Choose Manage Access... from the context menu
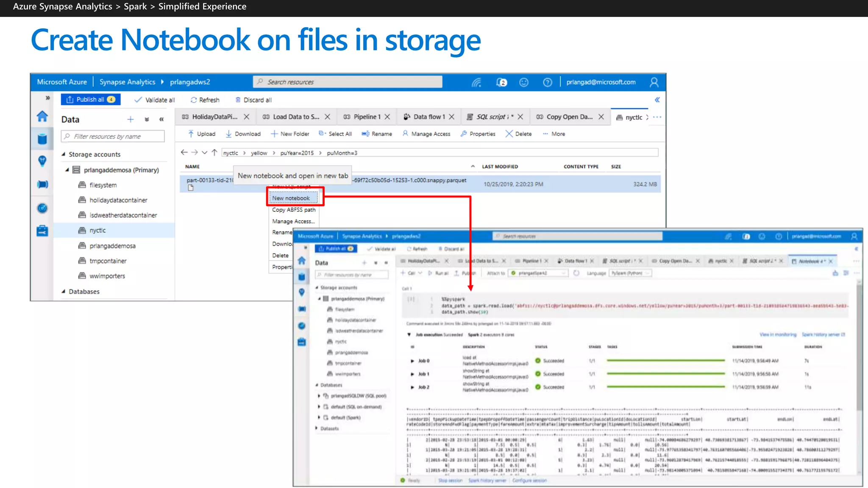The width and height of the screenshot is (868, 488). click(293, 221)
